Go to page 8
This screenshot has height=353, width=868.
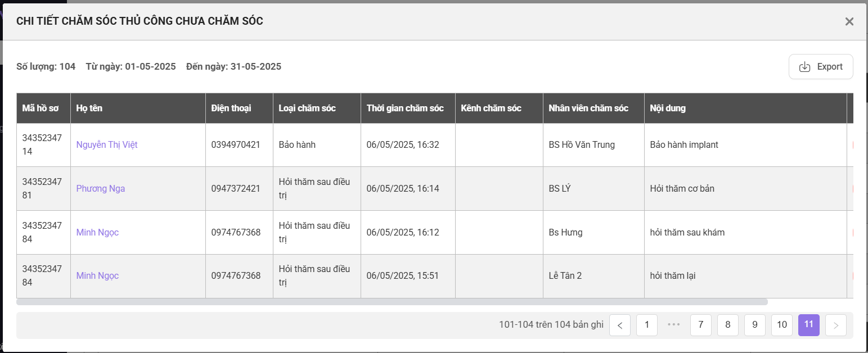click(x=727, y=325)
